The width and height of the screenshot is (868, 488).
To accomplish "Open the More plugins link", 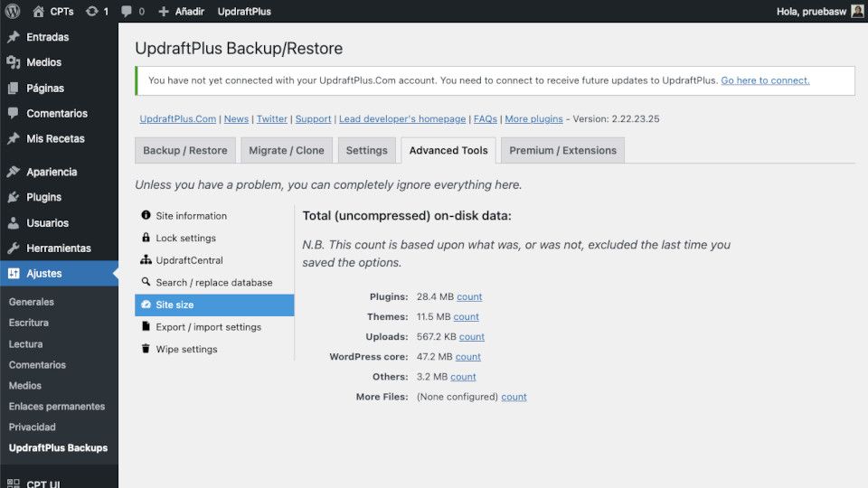I will pos(533,118).
